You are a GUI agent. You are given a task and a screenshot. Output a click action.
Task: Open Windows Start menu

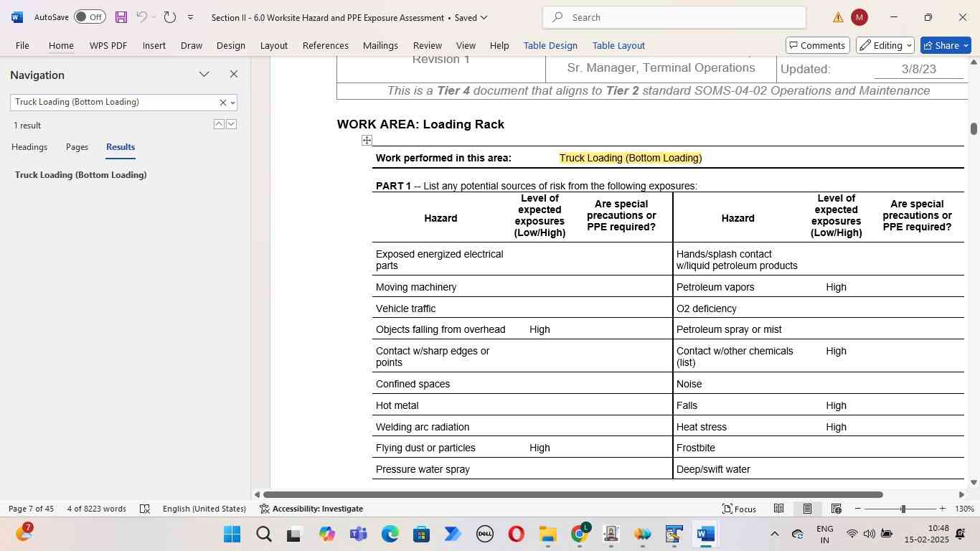pos(232,534)
